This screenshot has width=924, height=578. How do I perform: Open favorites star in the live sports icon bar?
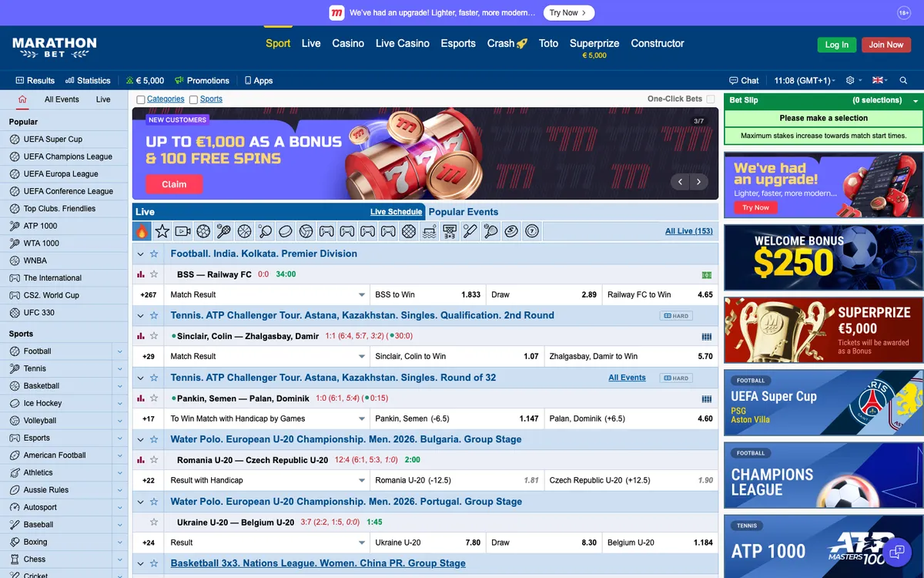[x=162, y=231]
